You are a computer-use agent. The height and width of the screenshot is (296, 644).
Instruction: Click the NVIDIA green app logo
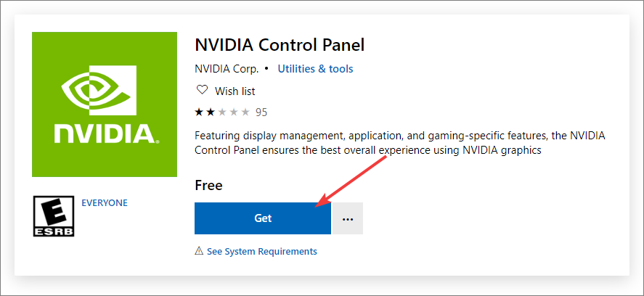pos(105,104)
